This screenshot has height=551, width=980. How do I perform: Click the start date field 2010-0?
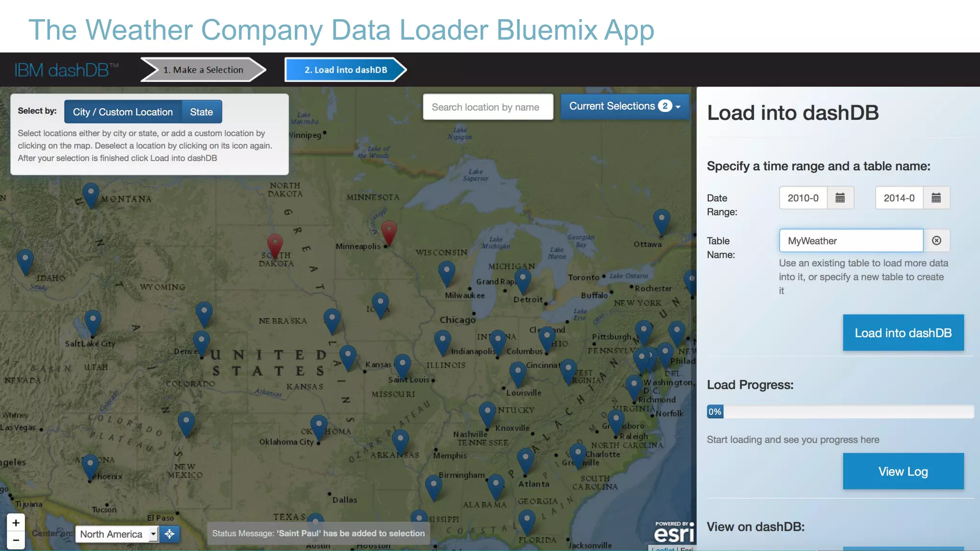pos(803,198)
